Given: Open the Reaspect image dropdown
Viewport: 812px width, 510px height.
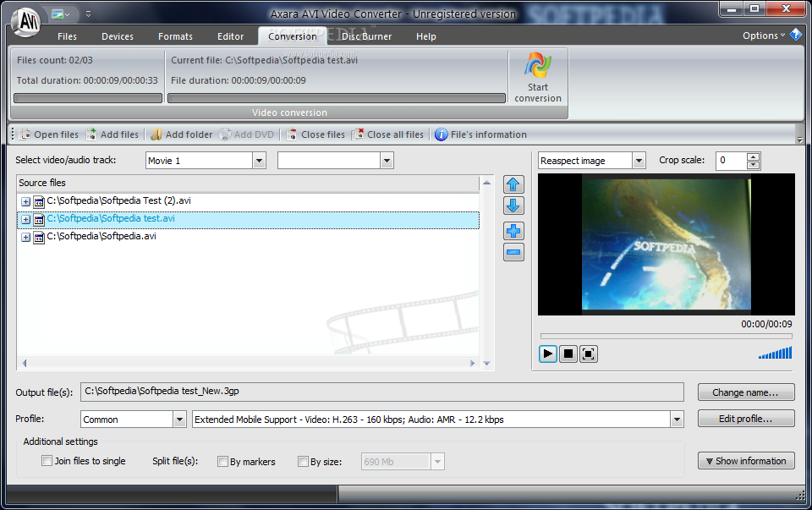Looking at the screenshot, I should [639, 161].
